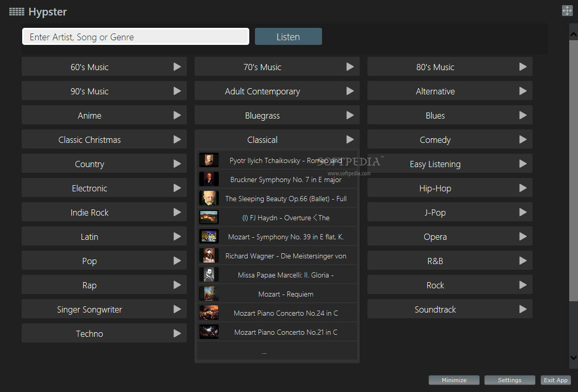578x392 pixels.
Task: Play the 70's Music station arrow
Action: click(x=350, y=67)
